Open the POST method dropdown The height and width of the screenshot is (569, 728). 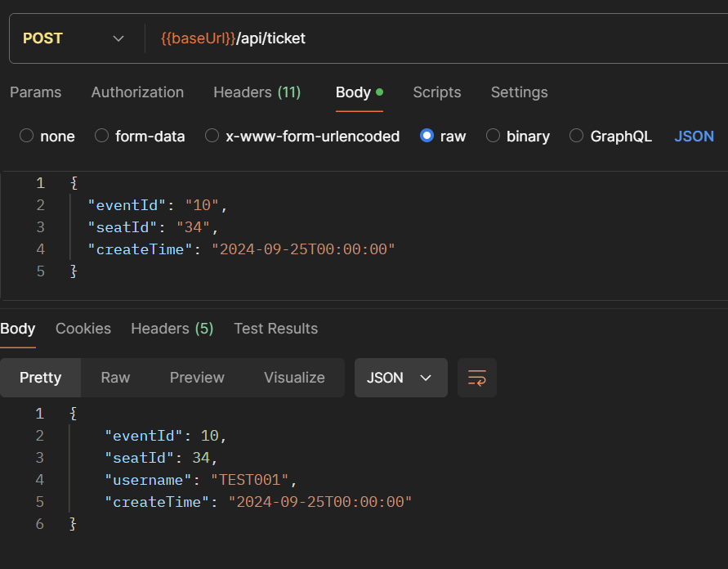pyautogui.click(x=74, y=38)
